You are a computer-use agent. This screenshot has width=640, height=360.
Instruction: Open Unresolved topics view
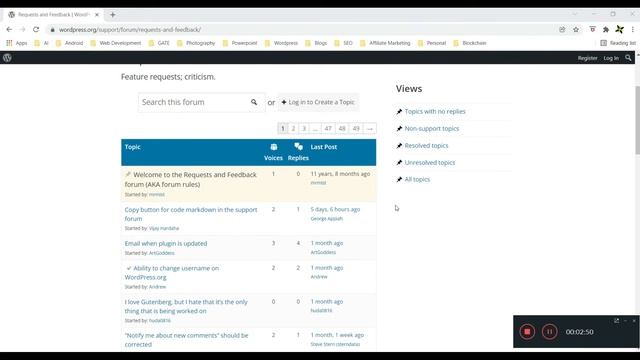tap(430, 162)
